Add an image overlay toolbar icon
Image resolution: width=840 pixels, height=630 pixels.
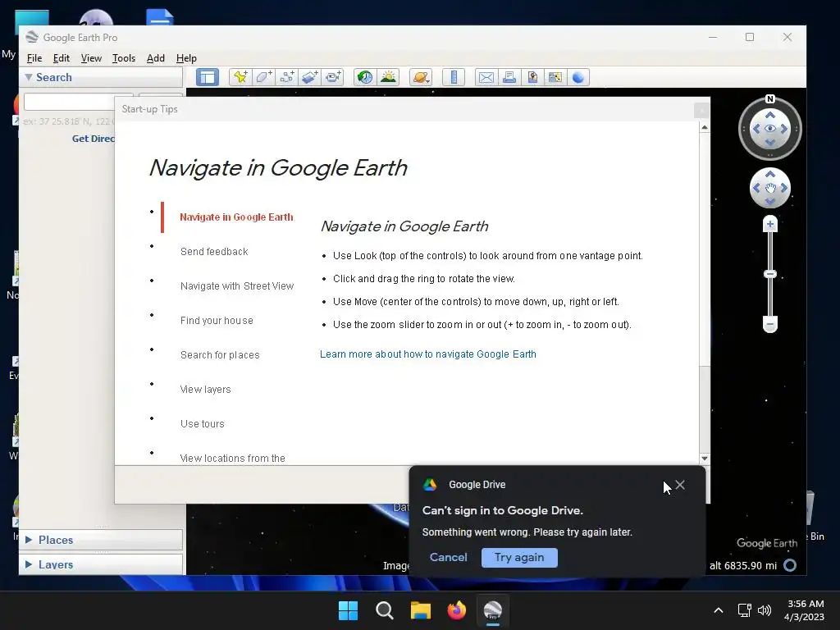pos(309,77)
